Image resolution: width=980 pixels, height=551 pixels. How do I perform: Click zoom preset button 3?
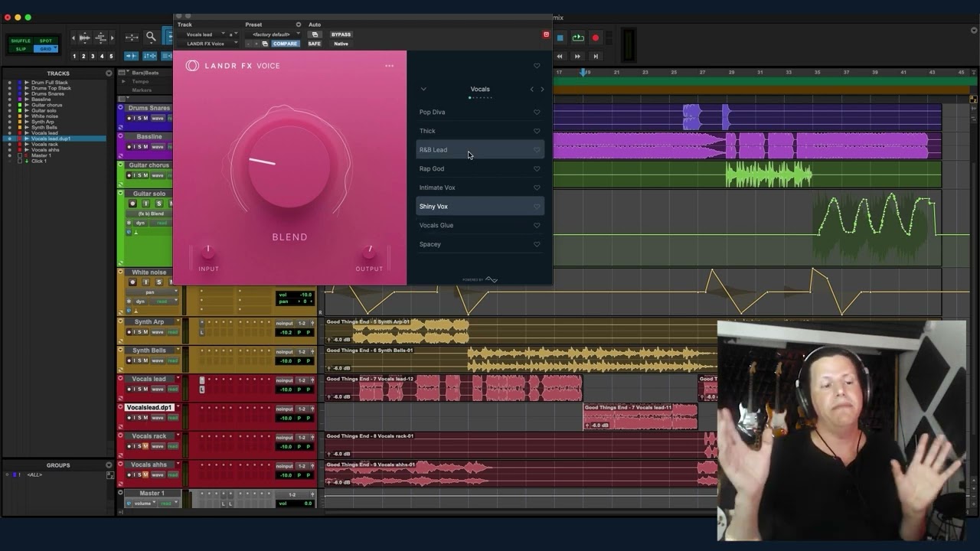point(93,56)
